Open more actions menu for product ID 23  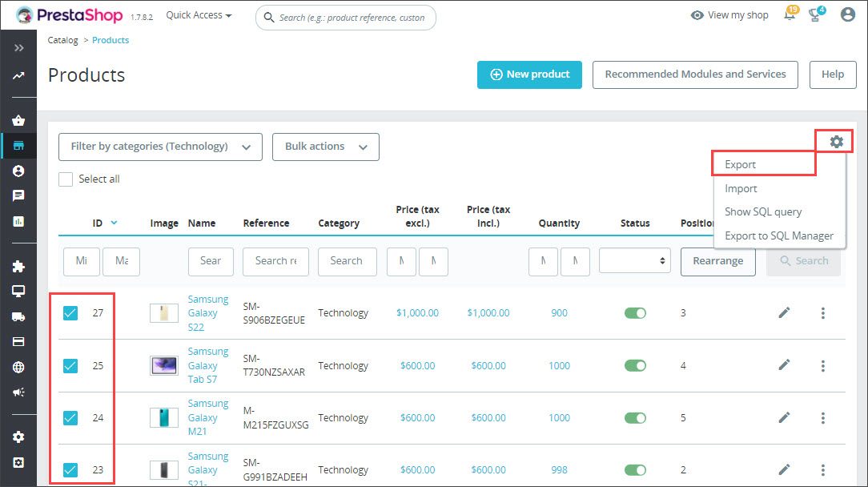pos(823,470)
